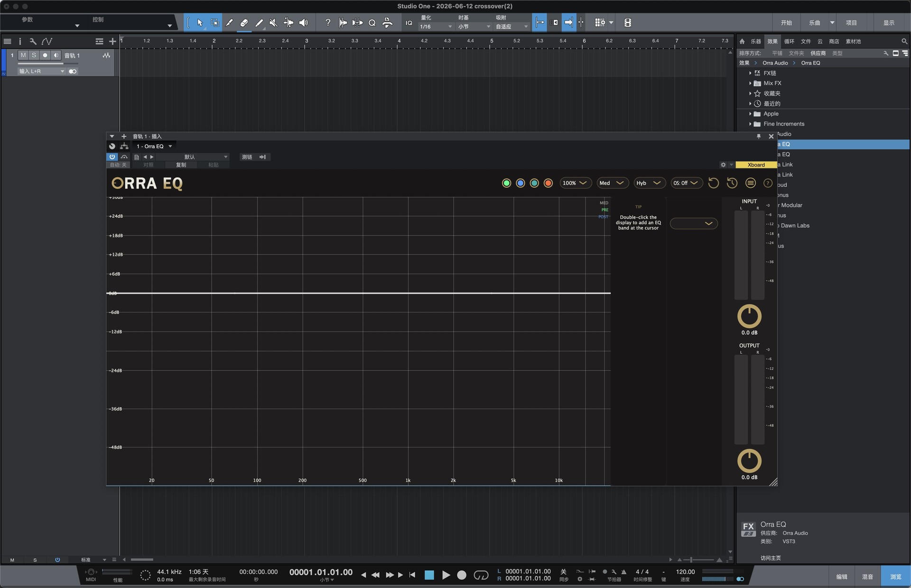
Task: Open the 开始 start page
Action: click(786, 23)
